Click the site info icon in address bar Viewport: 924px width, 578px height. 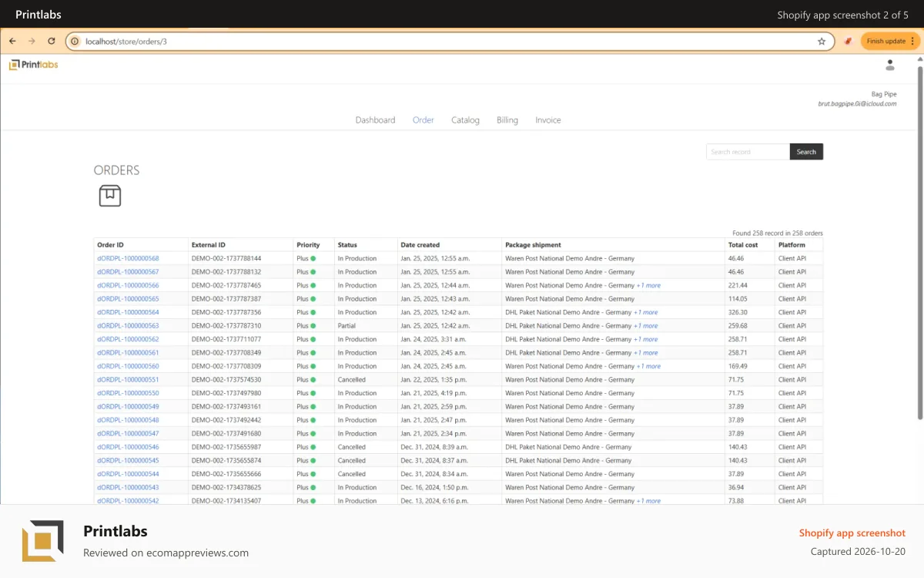75,41
